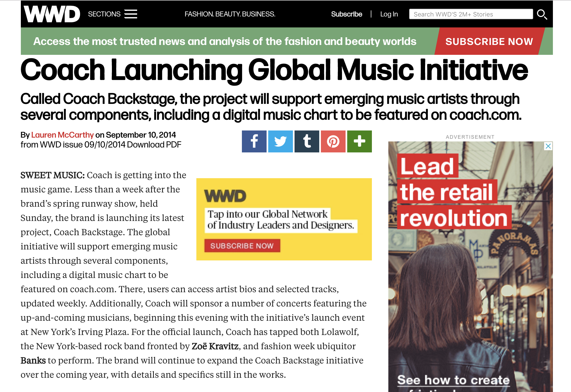Share the article to Tumblr
Screen dimensions: 571x392
point(306,141)
